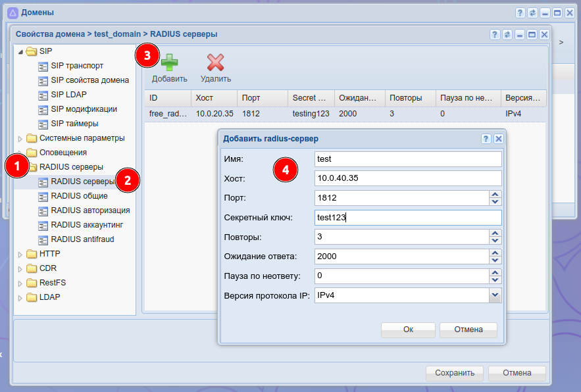Open the Версия протокола IP dropdown
The width and height of the screenshot is (581, 392).
coord(495,296)
